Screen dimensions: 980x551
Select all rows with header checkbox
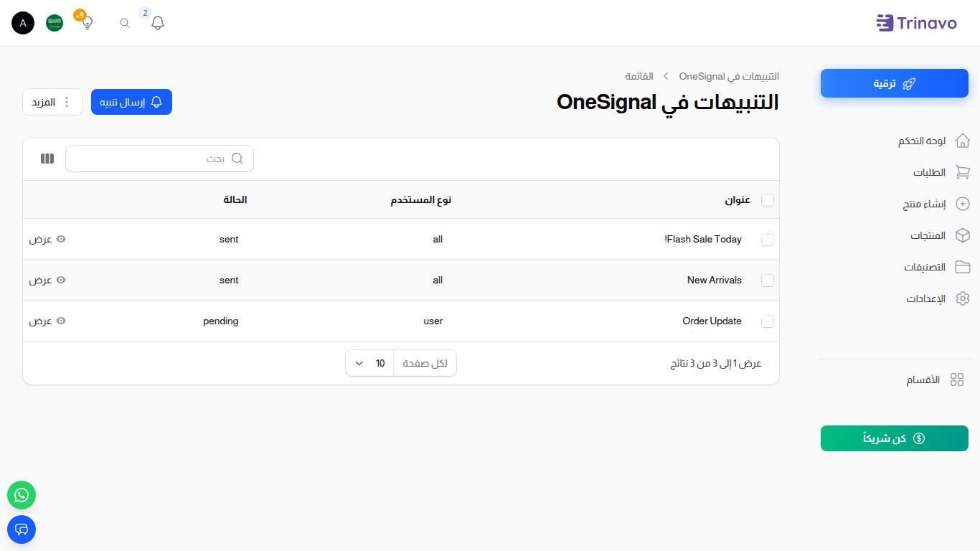(768, 200)
